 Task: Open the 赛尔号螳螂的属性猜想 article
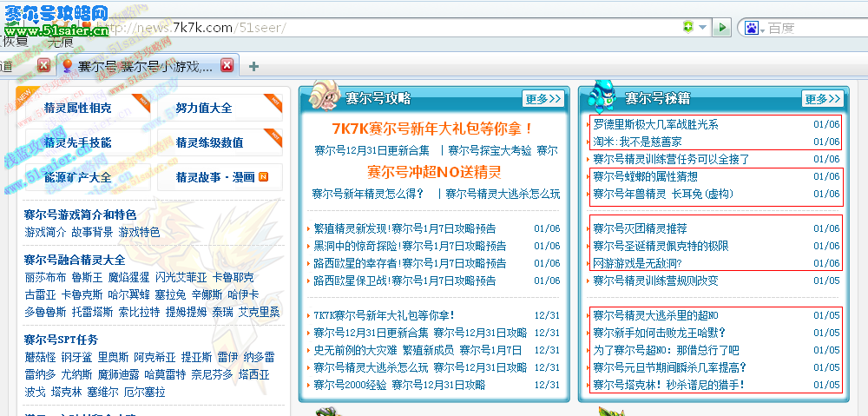[x=645, y=176]
